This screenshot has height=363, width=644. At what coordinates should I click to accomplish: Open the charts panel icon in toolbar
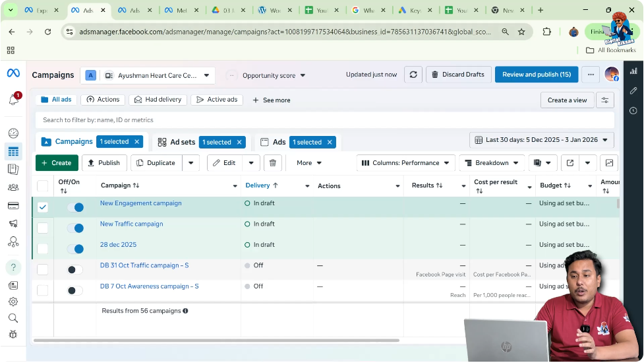pyautogui.click(x=609, y=163)
